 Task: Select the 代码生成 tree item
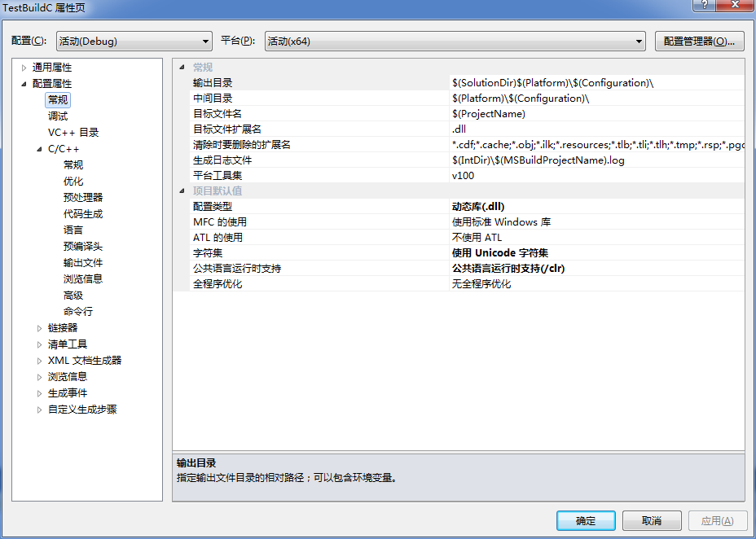pos(83,214)
